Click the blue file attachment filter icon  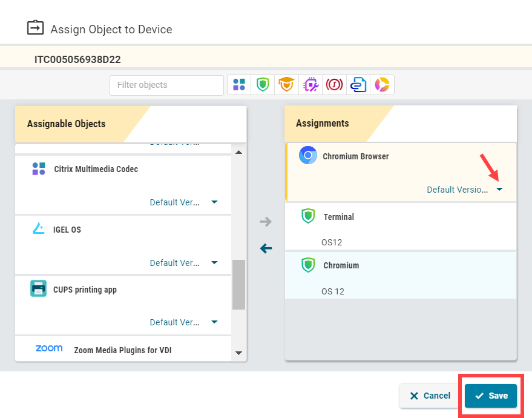[x=358, y=85]
